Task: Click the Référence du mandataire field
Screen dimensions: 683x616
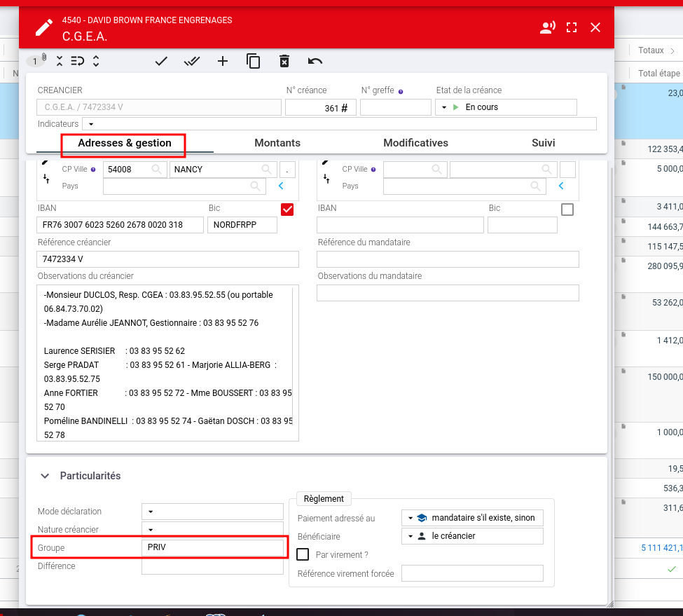Action: click(x=448, y=259)
